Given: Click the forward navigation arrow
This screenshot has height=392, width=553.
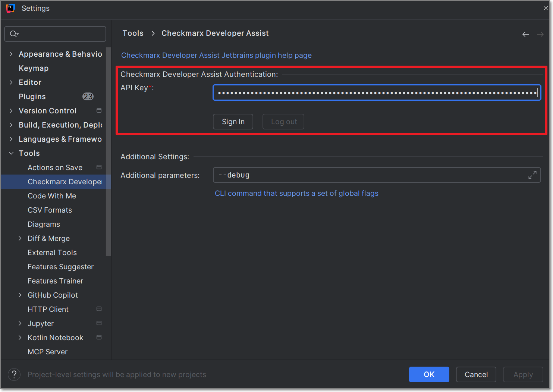Looking at the screenshot, I should [540, 34].
